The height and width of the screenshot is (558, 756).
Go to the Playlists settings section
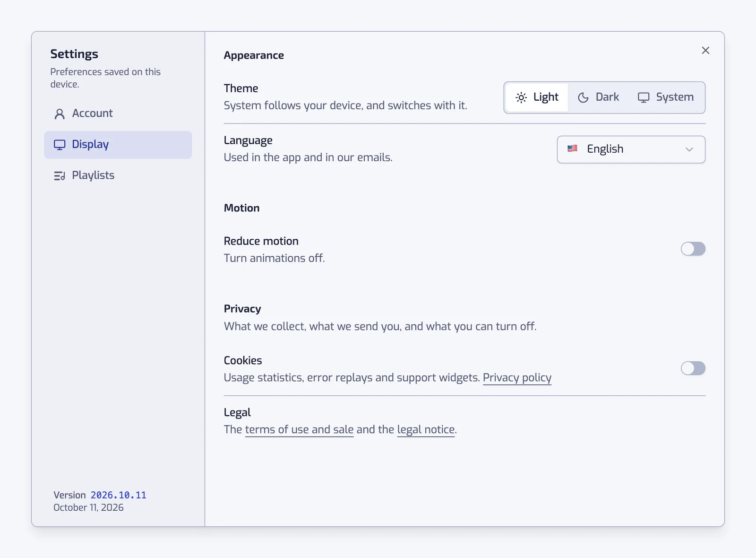(x=118, y=175)
